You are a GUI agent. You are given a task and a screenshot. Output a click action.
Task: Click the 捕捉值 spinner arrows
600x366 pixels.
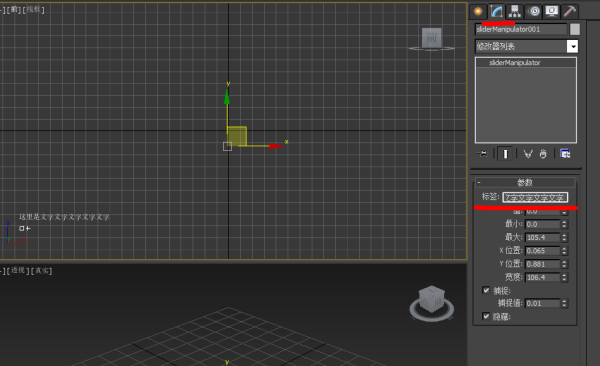[564, 304]
